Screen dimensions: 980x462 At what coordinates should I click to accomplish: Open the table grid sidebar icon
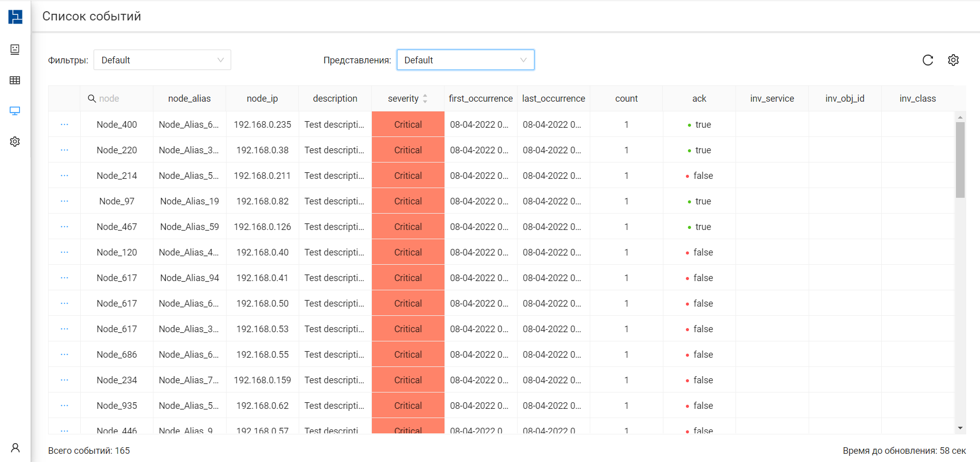[15, 80]
